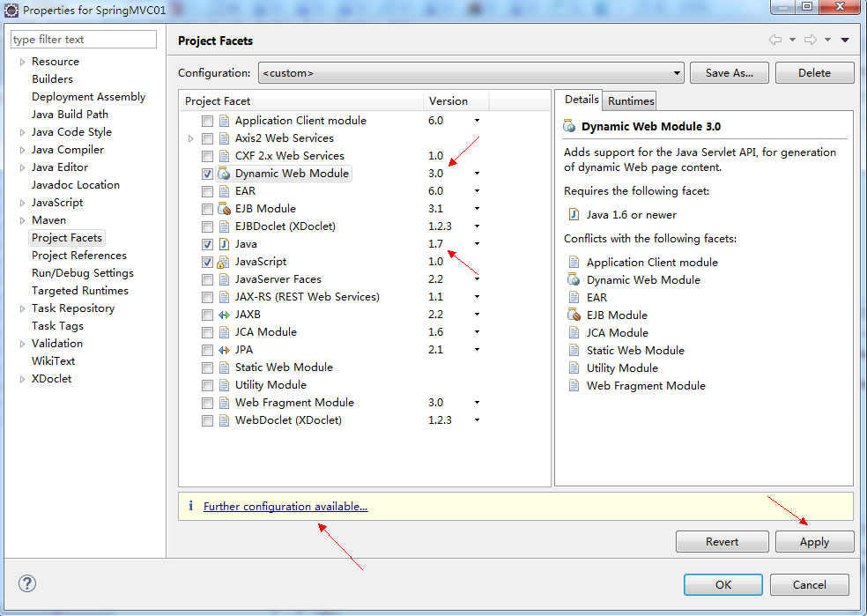Click the Version column header
Screen dimensions: 867x616
click(456, 101)
